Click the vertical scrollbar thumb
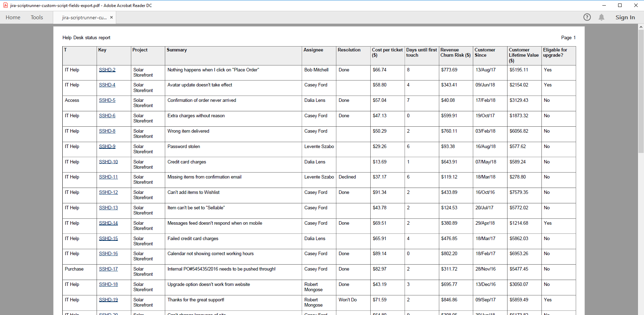Screen dimensions: 644x315 [x=641, y=91]
